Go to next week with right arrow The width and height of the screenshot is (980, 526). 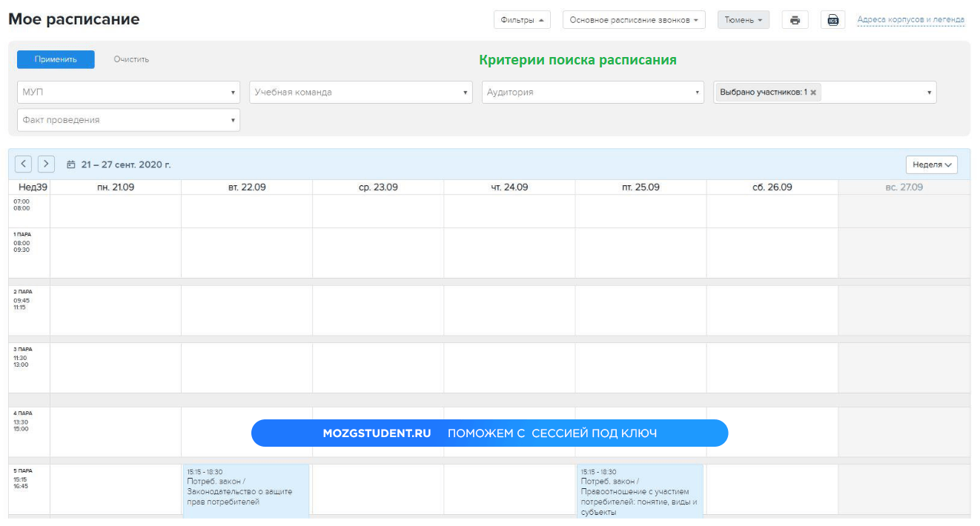point(46,164)
